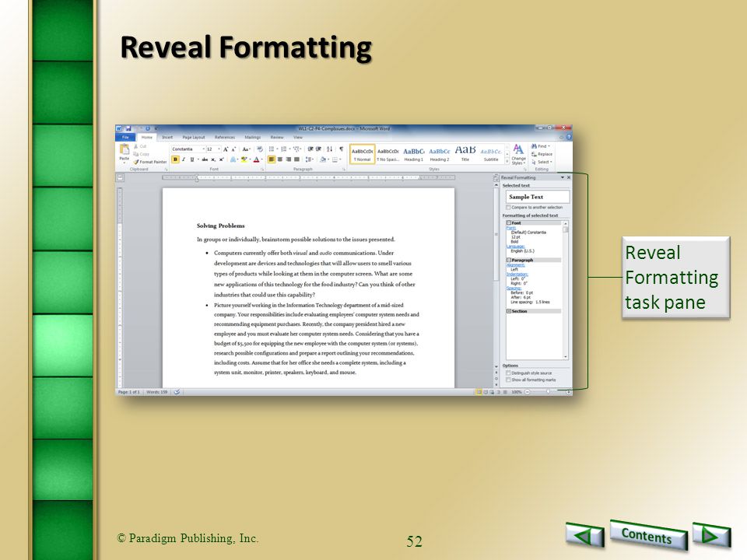Check Show all formatting marks option
Viewport: 747px width, 560px height.
coord(508,380)
